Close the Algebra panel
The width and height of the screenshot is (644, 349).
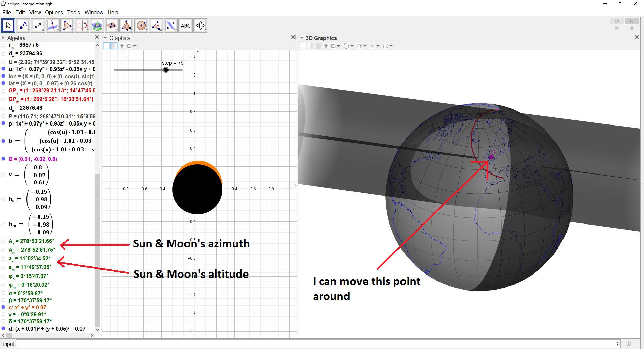(97, 37)
